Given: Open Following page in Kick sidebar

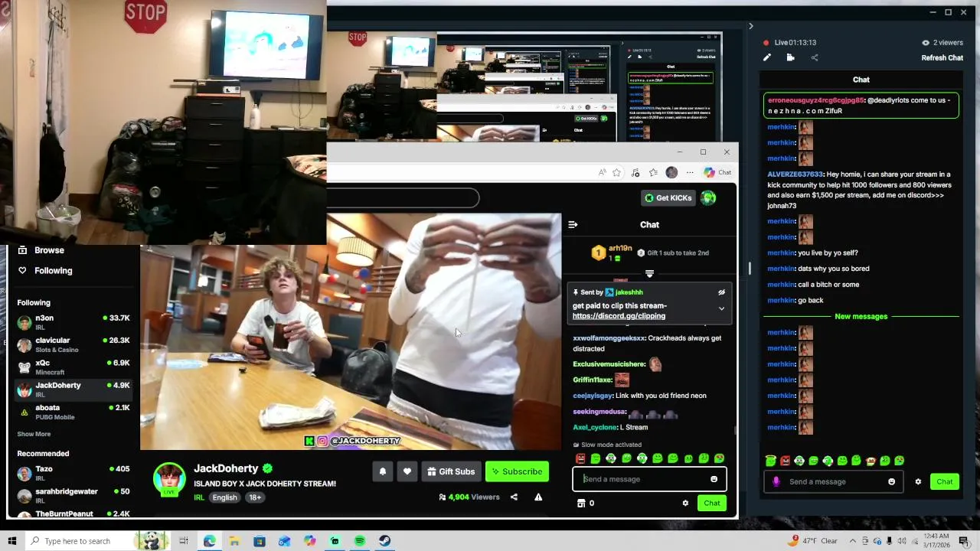Looking at the screenshot, I should (x=53, y=270).
